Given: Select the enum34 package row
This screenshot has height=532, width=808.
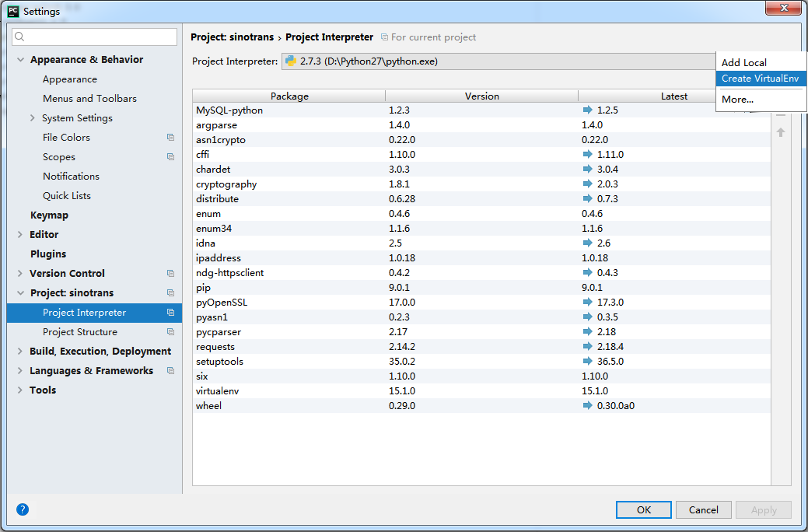Looking at the screenshot, I should click(482, 229).
